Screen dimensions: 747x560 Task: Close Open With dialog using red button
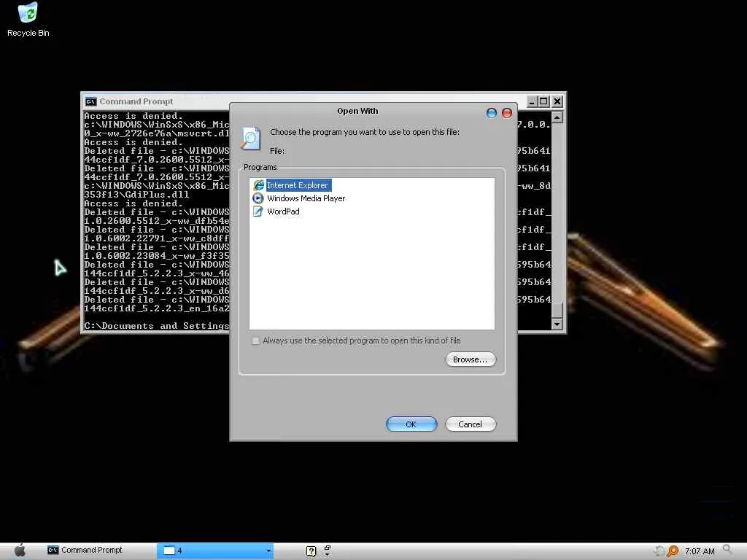[x=507, y=113]
